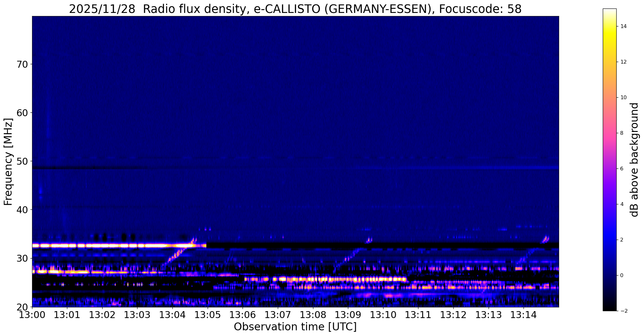The image size is (644, 336).
Task: Click the 13:07 time tick label
Action: (x=278, y=315)
